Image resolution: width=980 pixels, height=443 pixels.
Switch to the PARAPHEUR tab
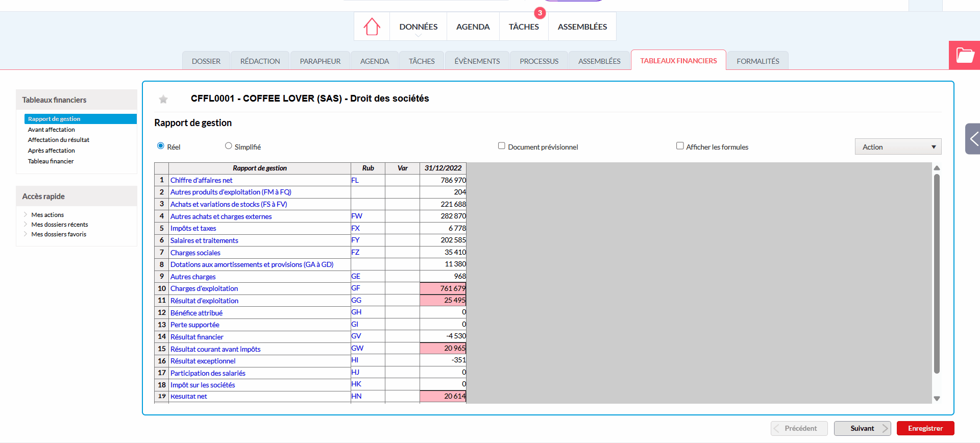click(x=320, y=61)
